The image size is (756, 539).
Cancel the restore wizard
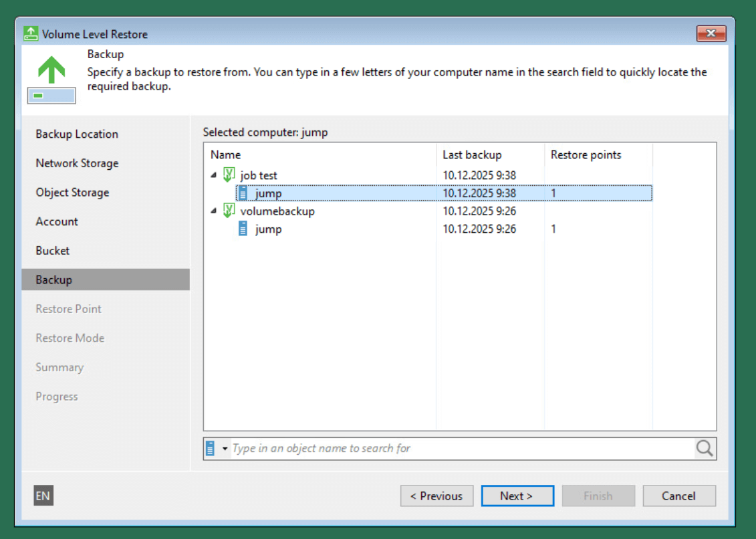tap(678, 496)
